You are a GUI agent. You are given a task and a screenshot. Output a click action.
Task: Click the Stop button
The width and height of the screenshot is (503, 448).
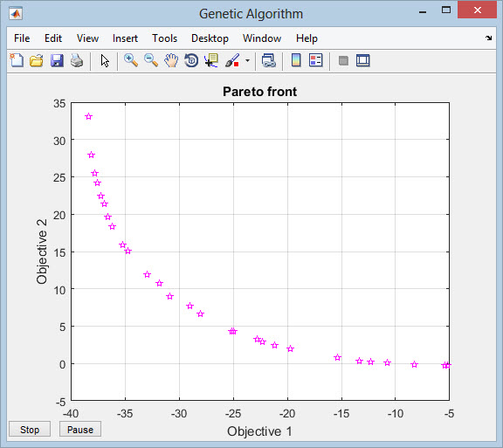tap(30, 429)
